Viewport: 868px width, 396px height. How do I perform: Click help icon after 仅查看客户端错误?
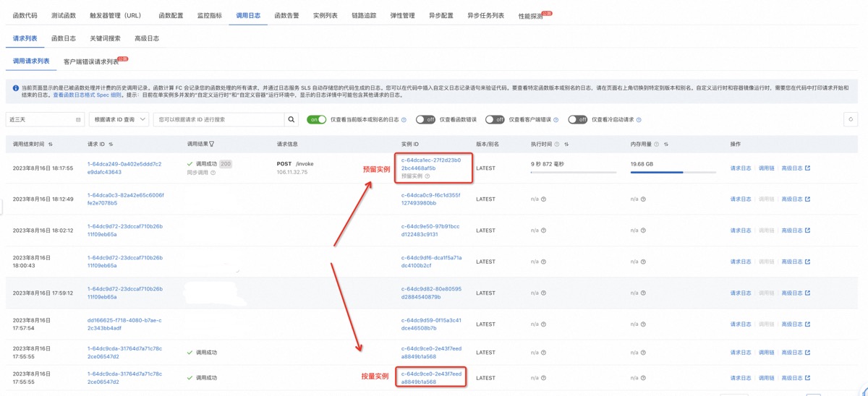pos(556,120)
